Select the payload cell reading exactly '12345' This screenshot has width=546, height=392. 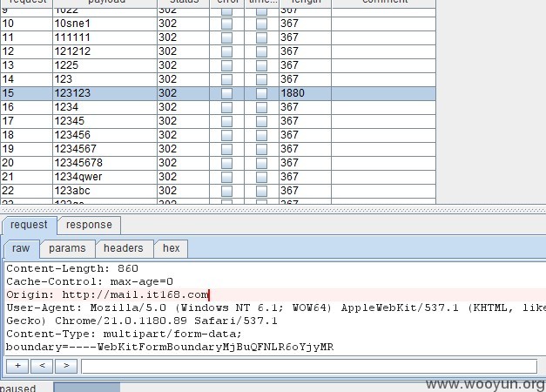coord(104,121)
